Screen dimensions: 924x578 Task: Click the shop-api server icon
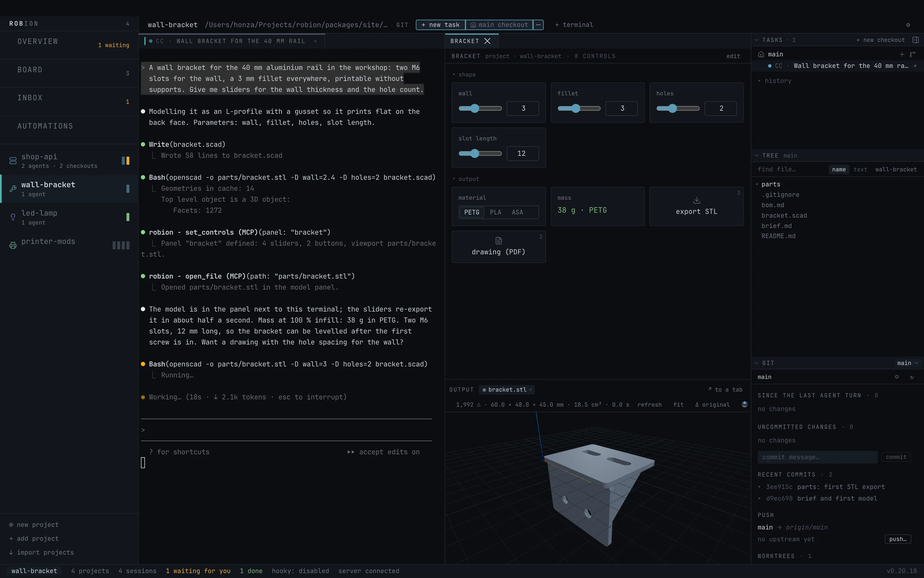point(13,161)
